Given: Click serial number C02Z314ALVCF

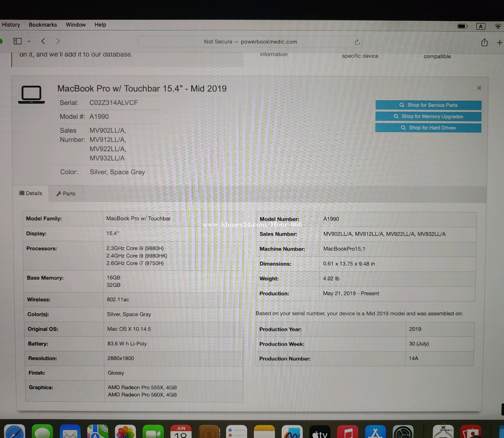Looking at the screenshot, I should tap(114, 103).
